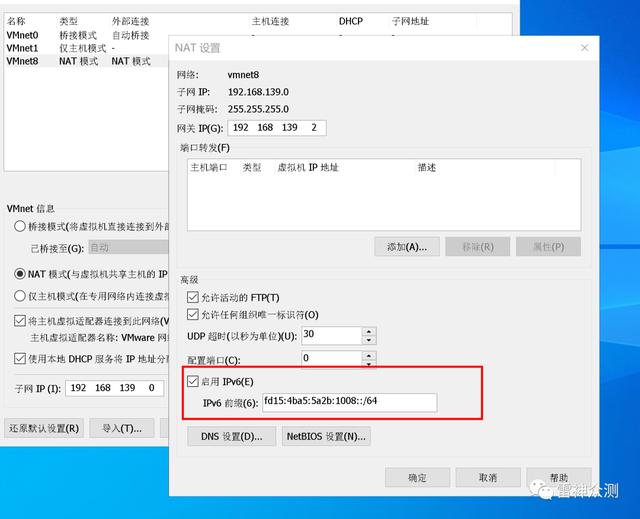Viewport: 640px width, 519px height.
Task: Close the NAT 设置 dialog
Action: pos(584,48)
